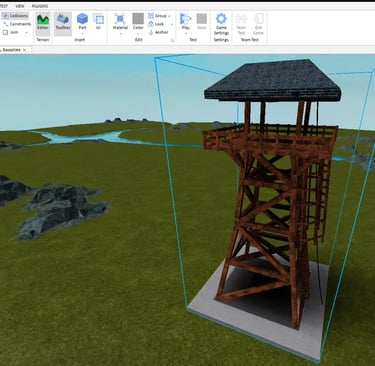This screenshot has width=375, height=366.
Task: Expand the Color dropdown arrow
Action: point(138,33)
